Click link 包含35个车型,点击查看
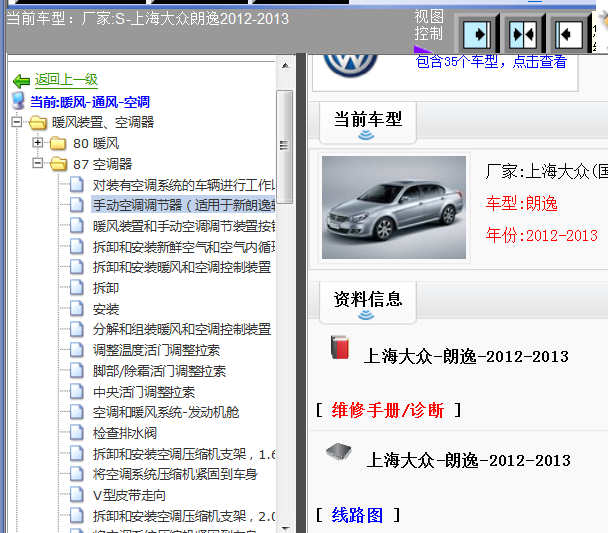The height and width of the screenshot is (533, 608). tap(491, 62)
